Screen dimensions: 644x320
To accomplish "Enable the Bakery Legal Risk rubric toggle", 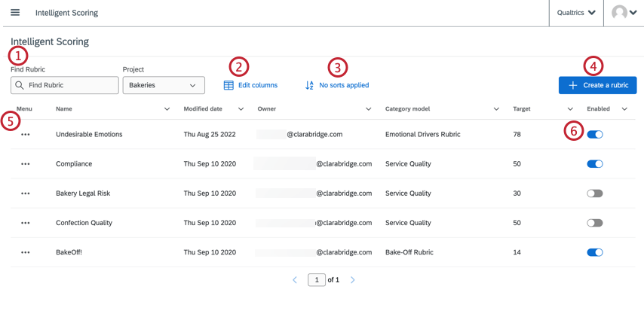I will click(595, 194).
